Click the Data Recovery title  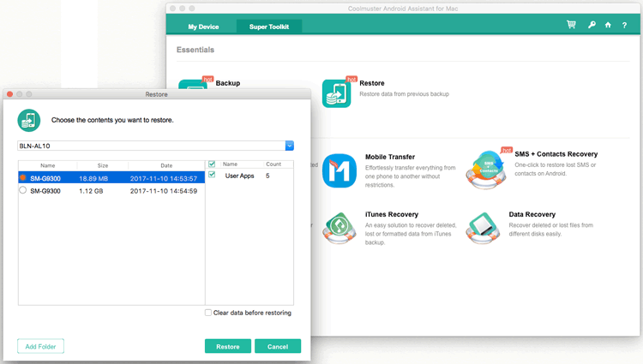pos(532,214)
